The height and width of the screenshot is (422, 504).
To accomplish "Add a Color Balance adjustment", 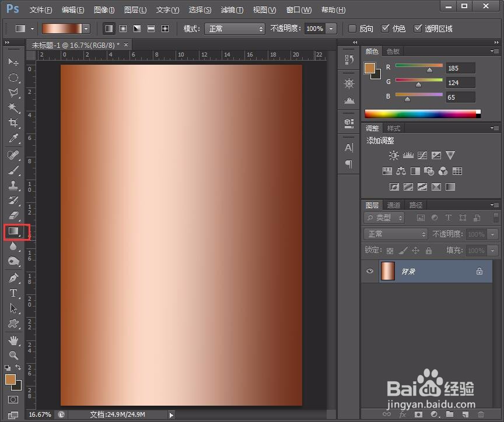I will pos(401,171).
